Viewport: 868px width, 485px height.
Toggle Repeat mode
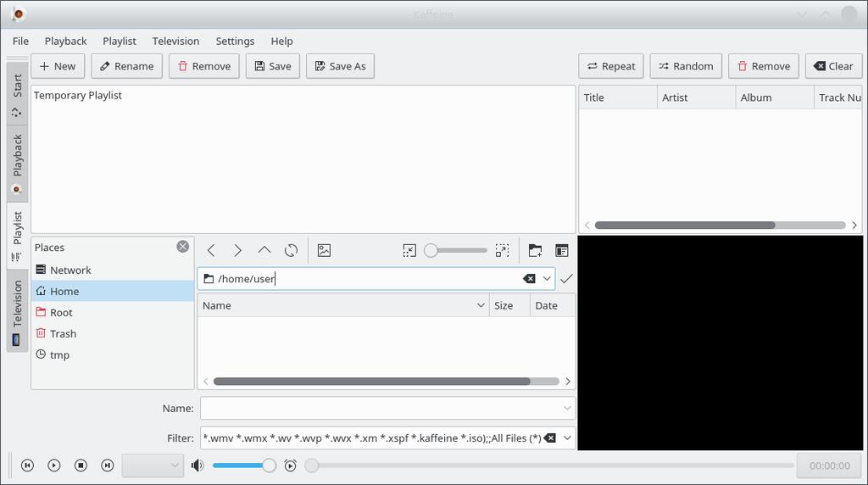[611, 66]
